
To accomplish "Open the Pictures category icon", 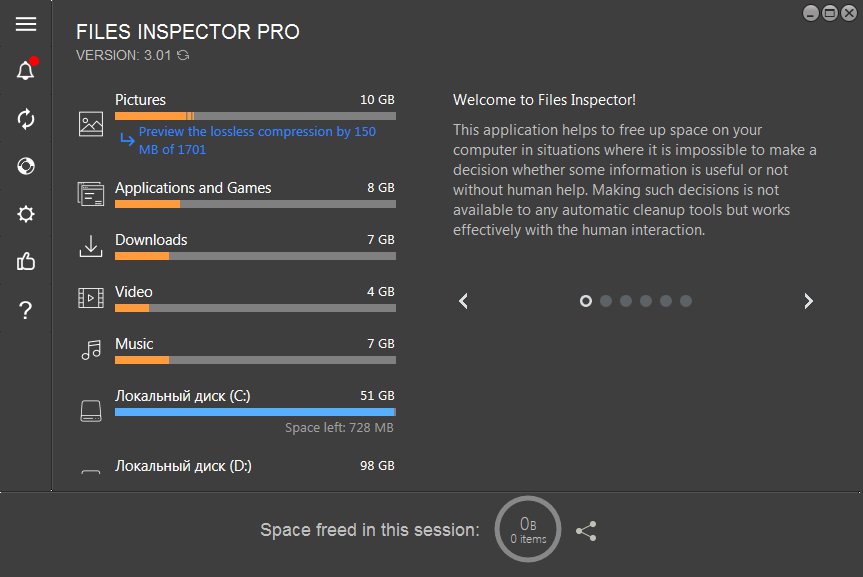I will [x=90, y=125].
